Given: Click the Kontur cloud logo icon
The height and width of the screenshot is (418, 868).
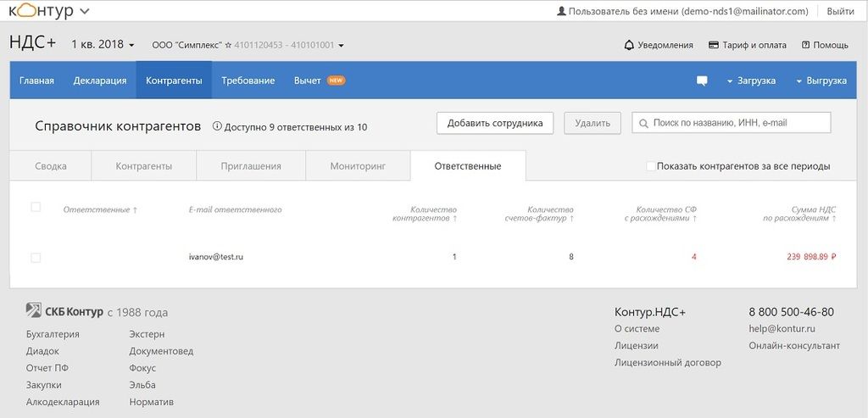Looking at the screenshot, I should pos(25,9).
